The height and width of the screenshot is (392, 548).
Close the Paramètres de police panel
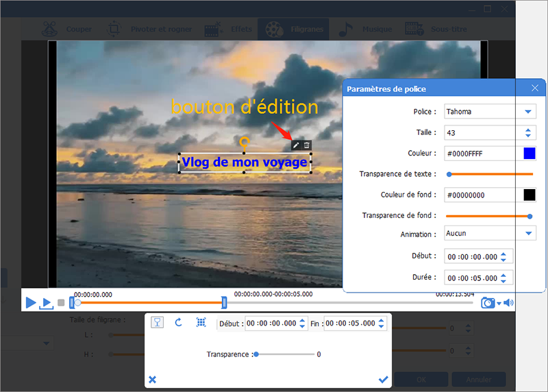[x=535, y=88]
